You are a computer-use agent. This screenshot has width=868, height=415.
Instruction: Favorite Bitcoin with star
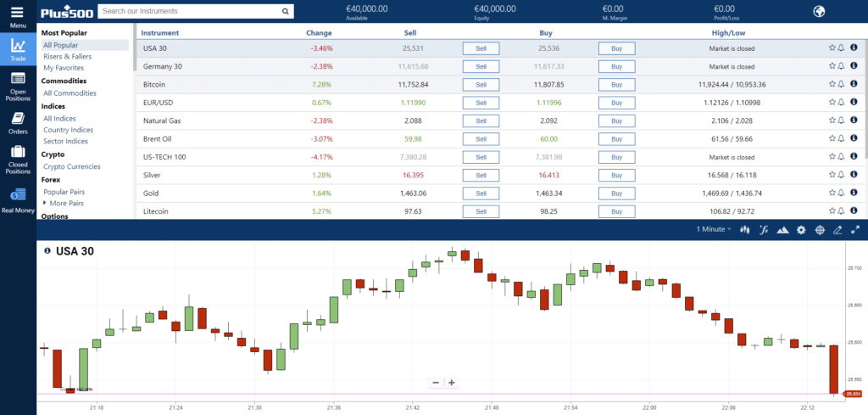[832, 84]
